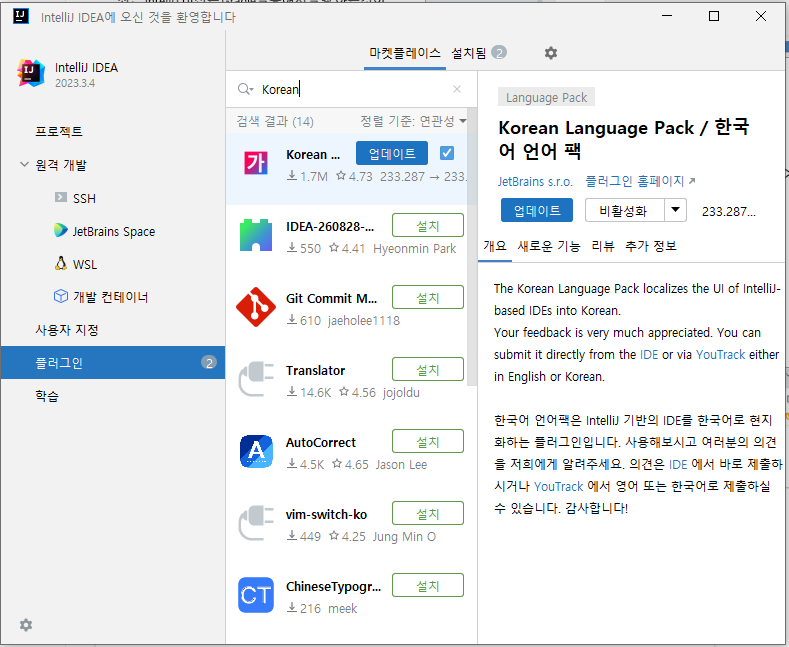Screen dimensions: 789x647
Task: Switch to the 마켓플레이스 tab
Action: click(405, 53)
